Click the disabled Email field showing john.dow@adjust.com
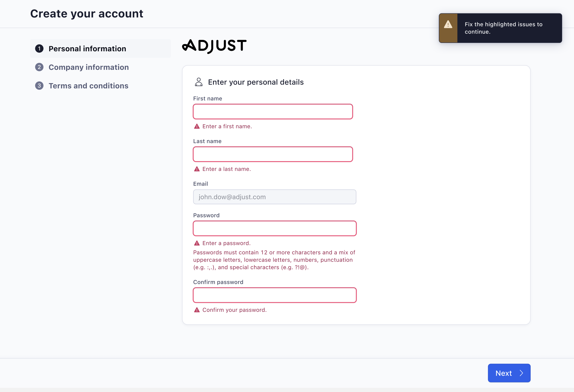Viewport: 574px width, 392px height. [x=274, y=197]
